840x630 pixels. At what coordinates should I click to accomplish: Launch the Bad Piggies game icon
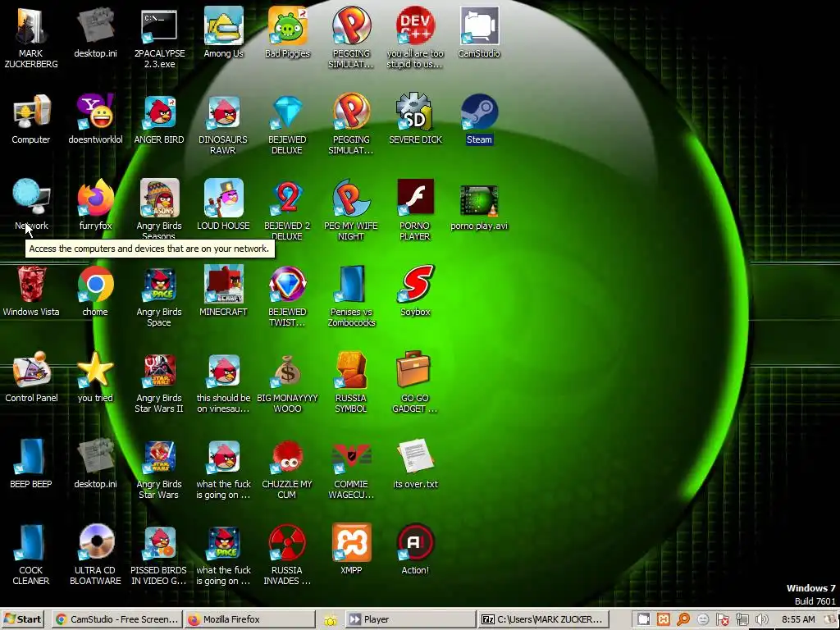tap(288, 25)
